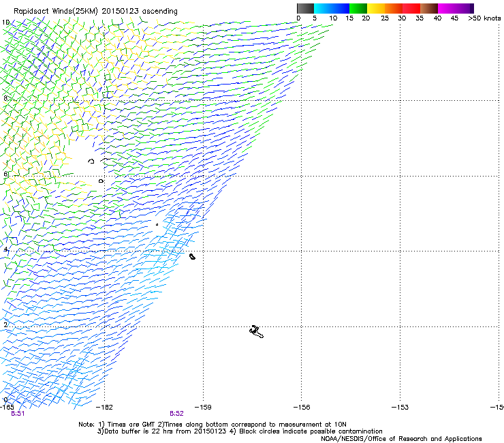Click the longitude label '-156'
Viewport: 504px width, 443px height.
pos(302,408)
